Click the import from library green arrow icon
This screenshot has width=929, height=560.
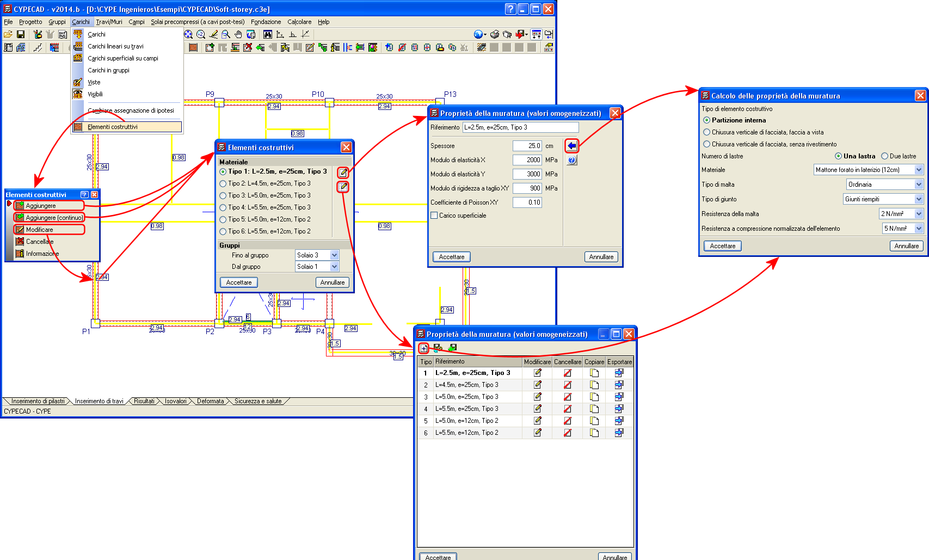pyautogui.click(x=452, y=348)
